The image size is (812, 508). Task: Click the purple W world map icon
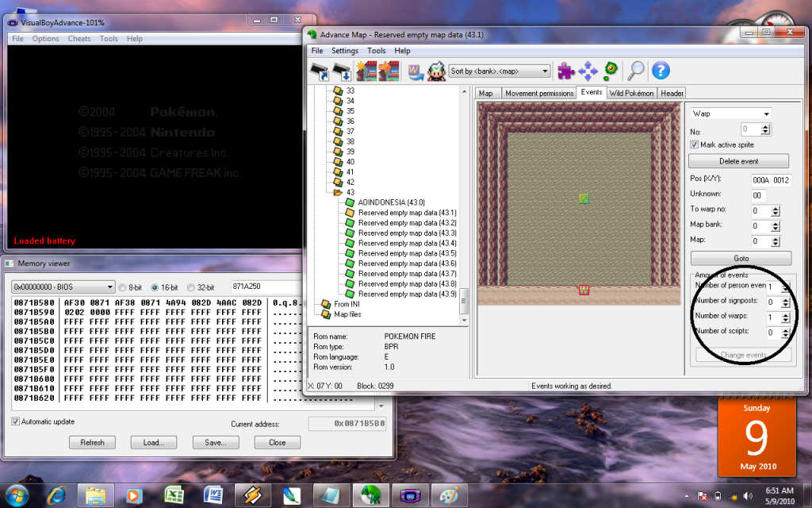pyautogui.click(x=416, y=71)
